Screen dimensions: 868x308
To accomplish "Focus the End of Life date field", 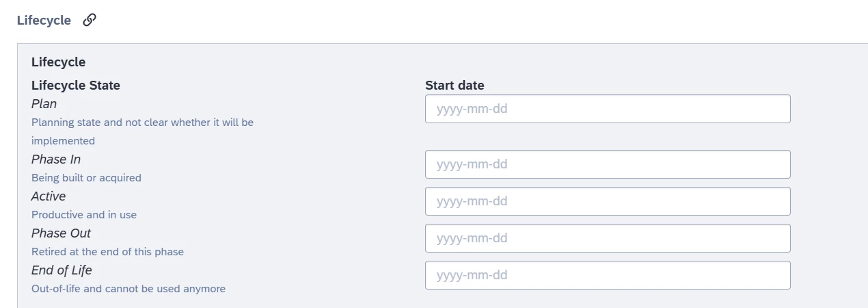I will (x=607, y=275).
